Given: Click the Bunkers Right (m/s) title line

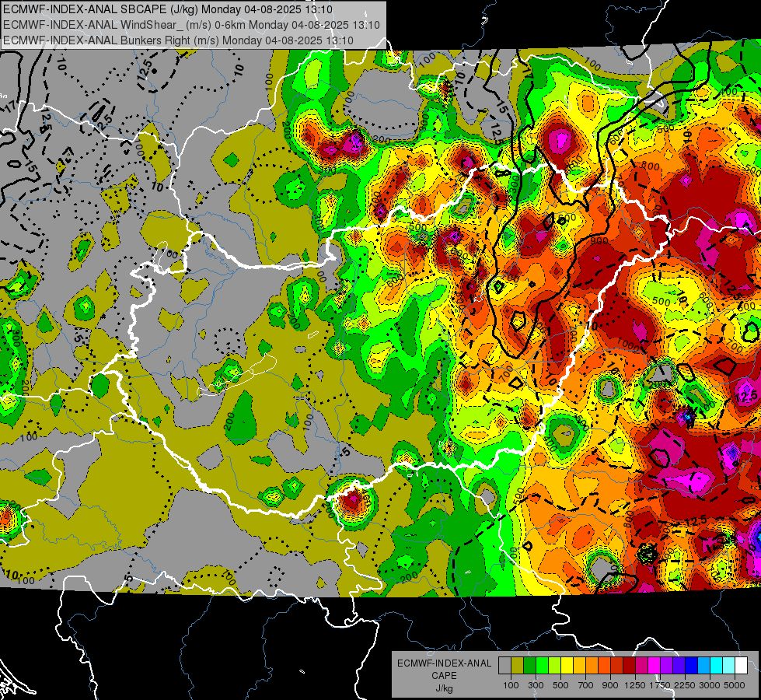Looking at the screenshot, I should [x=178, y=40].
